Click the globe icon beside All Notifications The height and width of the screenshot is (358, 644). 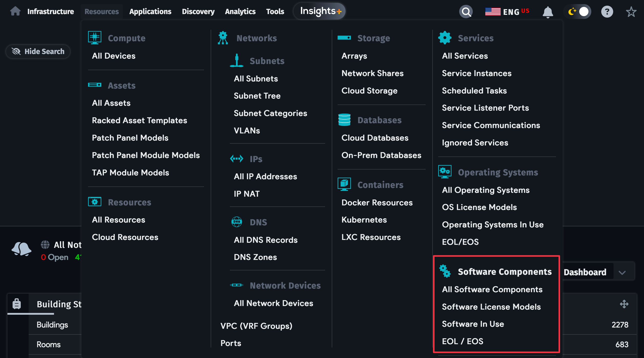point(45,245)
